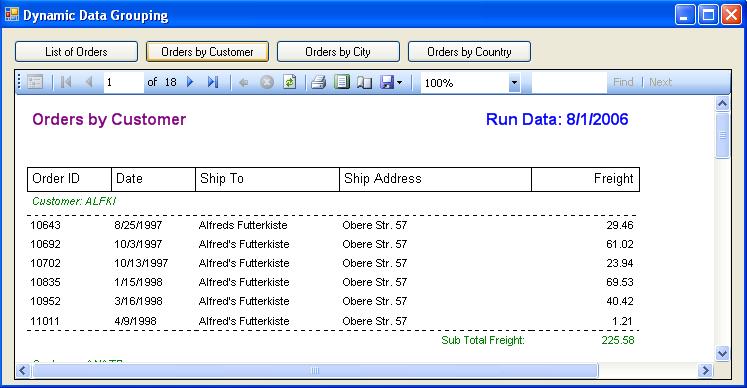The image size is (747, 388).
Task: Click the horizontal scrollbar left arrow
Action: point(23,370)
